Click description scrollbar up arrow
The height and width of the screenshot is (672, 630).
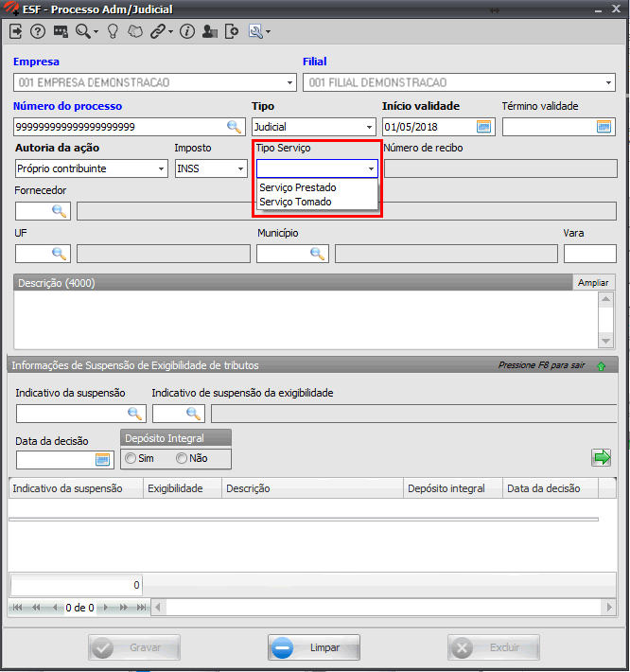point(606,299)
